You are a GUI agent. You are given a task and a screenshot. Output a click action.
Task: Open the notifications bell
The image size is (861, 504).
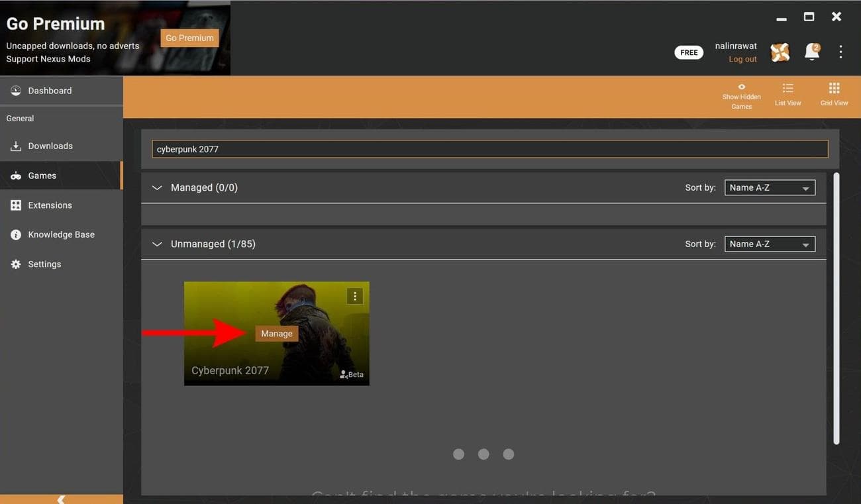click(x=811, y=51)
